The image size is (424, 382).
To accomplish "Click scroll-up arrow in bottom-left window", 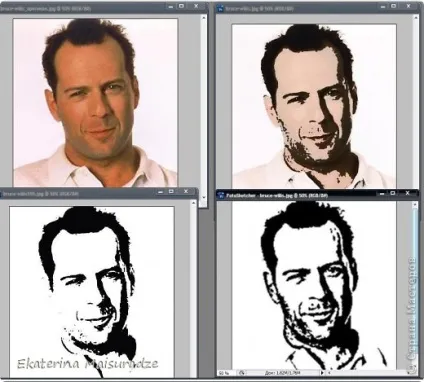I will pos(194,203).
